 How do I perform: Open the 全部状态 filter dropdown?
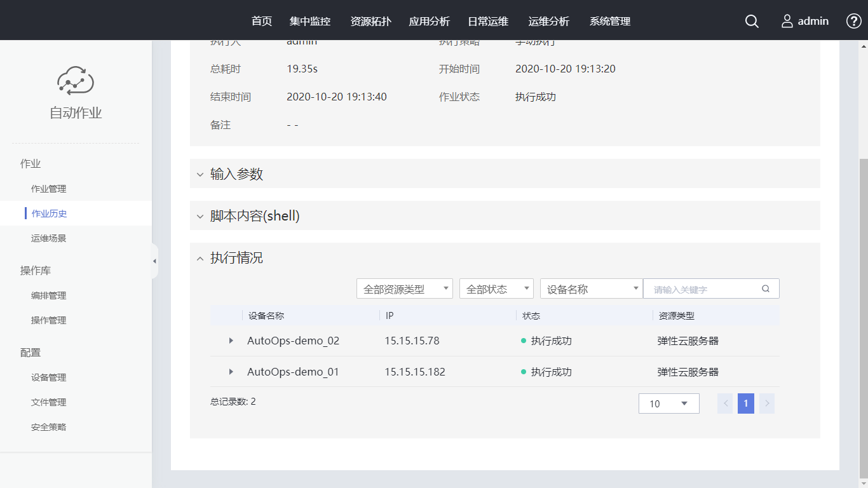point(496,289)
